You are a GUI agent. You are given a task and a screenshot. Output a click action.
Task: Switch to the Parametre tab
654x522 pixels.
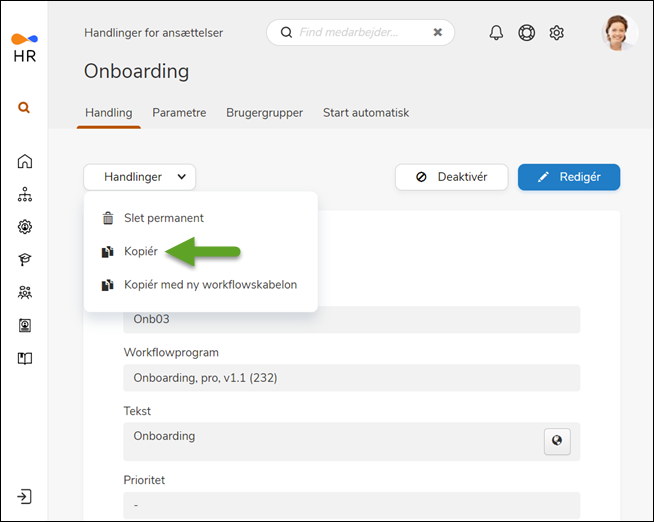(x=179, y=113)
